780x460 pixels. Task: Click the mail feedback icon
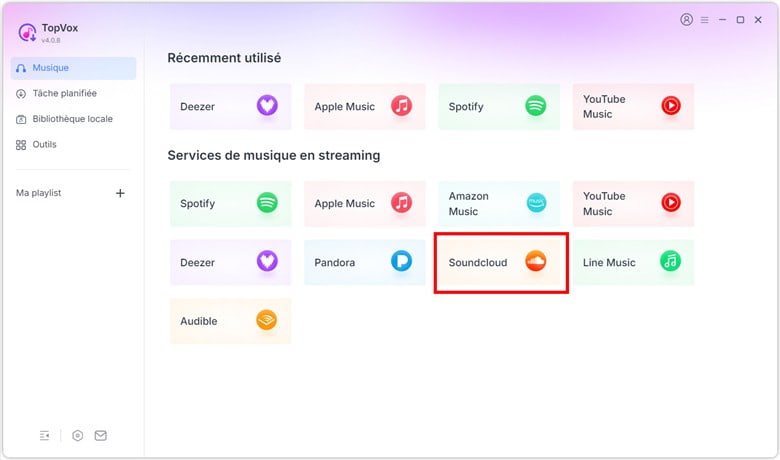pos(100,436)
